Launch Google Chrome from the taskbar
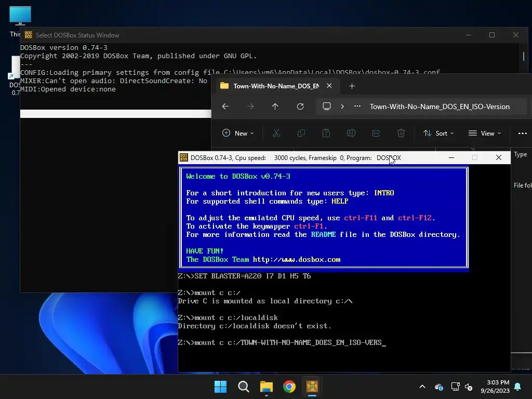The width and height of the screenshot is (532, 399). (289, 387)
